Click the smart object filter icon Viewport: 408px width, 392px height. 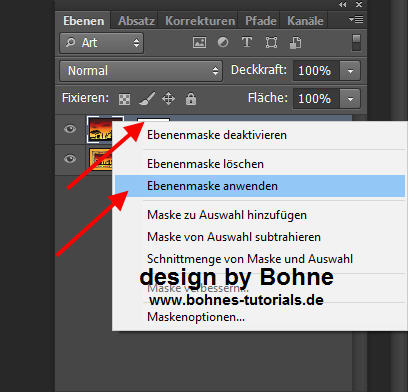click(295, 43)
